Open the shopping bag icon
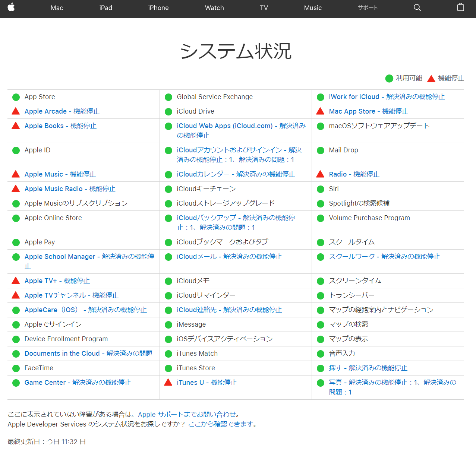Image resolution: width=476 pixels, height=450 pixels. [460, 7]
